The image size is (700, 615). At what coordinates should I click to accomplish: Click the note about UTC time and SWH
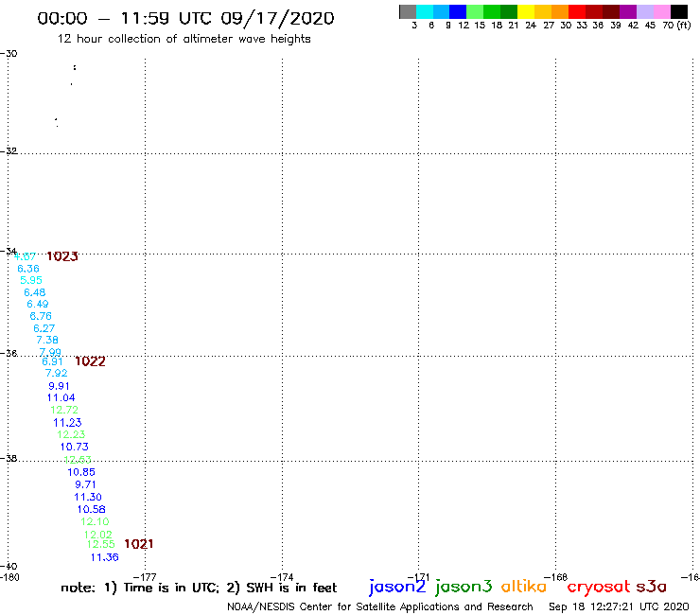point(199,588)
